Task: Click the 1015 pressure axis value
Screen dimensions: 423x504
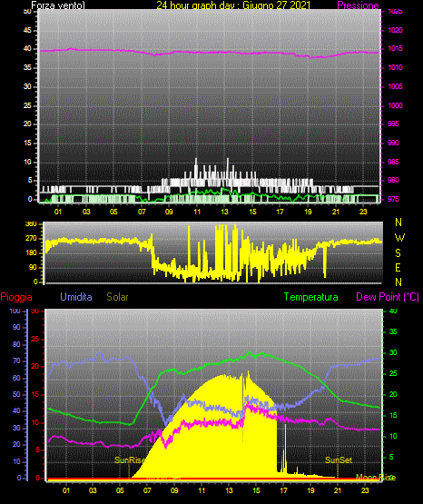Action: 396,48
